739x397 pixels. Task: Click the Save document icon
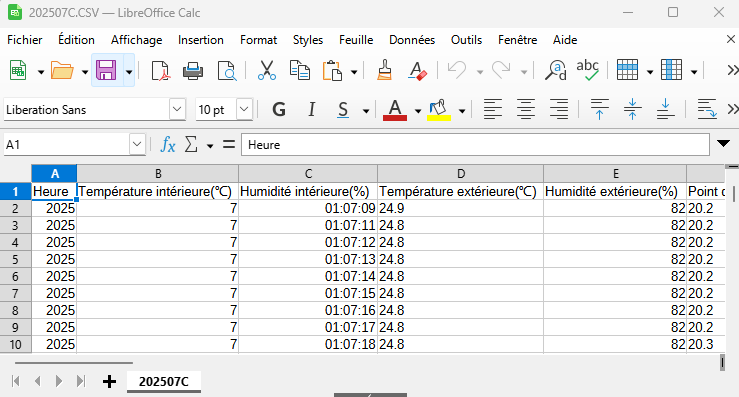pyautogui.click(x=106, y=71)
